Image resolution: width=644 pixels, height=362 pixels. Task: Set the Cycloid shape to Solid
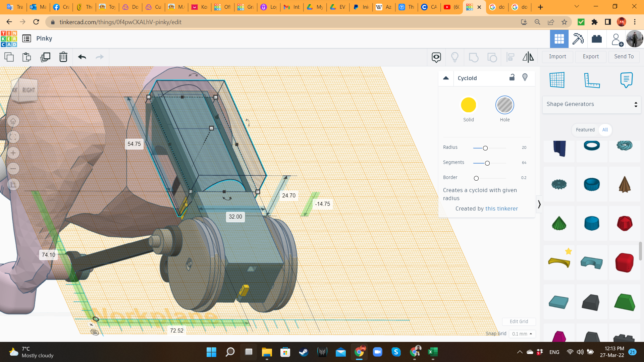(468, 105)
